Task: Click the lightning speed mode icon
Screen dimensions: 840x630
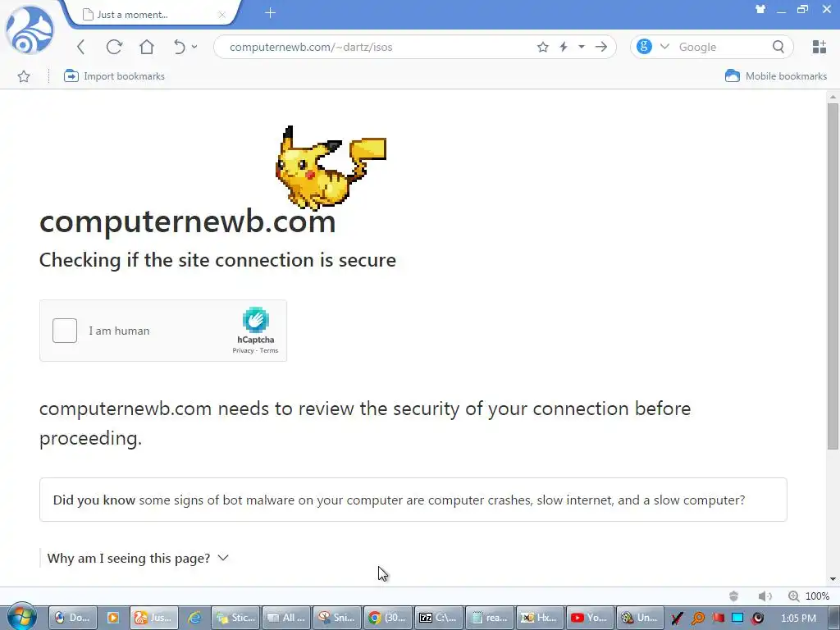Action: [x=564, y=47]
